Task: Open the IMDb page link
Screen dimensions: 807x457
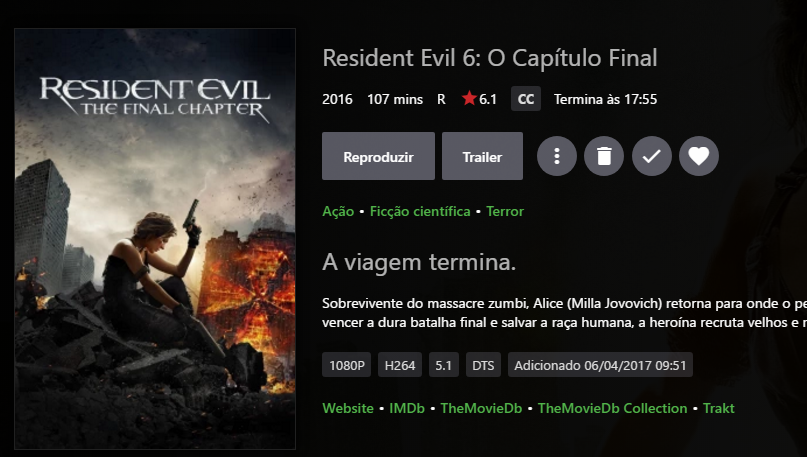Action: [x=407, y=408]
